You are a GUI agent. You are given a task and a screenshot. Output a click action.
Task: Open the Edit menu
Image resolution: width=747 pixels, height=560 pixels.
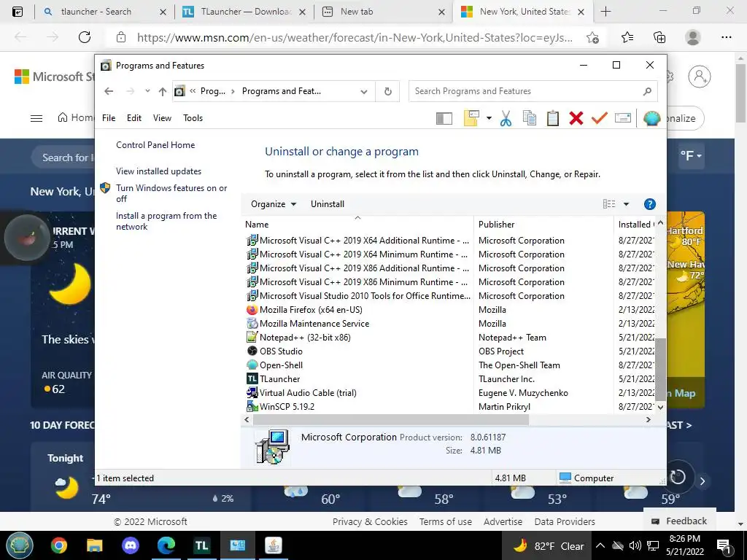coord(134,118)
